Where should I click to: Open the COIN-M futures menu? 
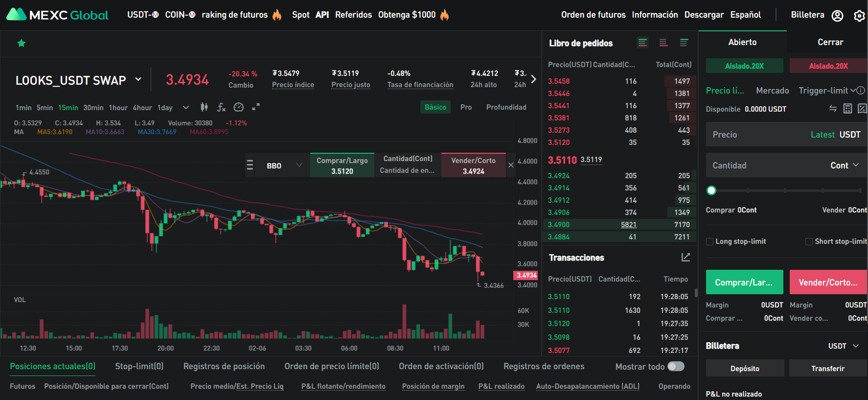(x=180, y=15)
